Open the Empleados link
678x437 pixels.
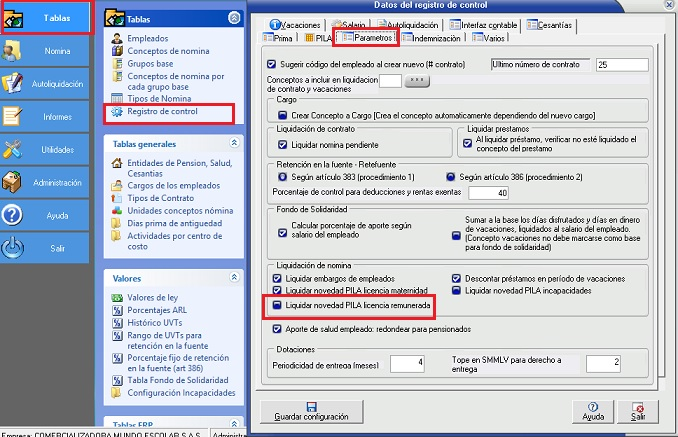tap(148, 38)
